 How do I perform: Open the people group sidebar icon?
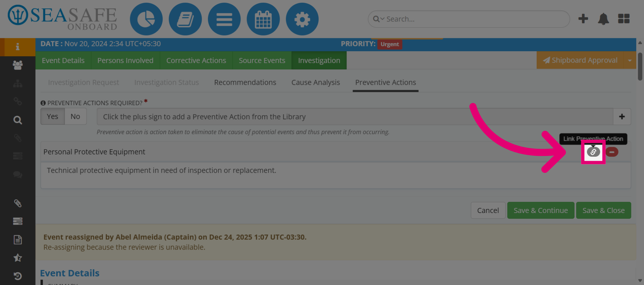(x=17, y=65)
